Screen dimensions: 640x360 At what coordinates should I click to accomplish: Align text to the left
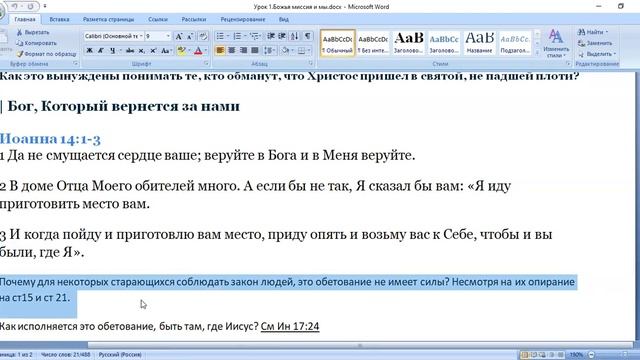point(220,51)
